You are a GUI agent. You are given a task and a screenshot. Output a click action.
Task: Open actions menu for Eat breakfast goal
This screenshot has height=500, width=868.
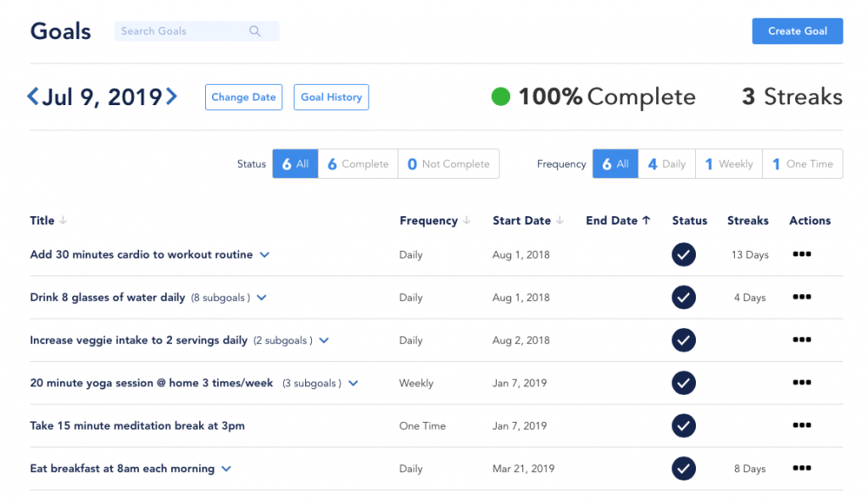[802, 468]
